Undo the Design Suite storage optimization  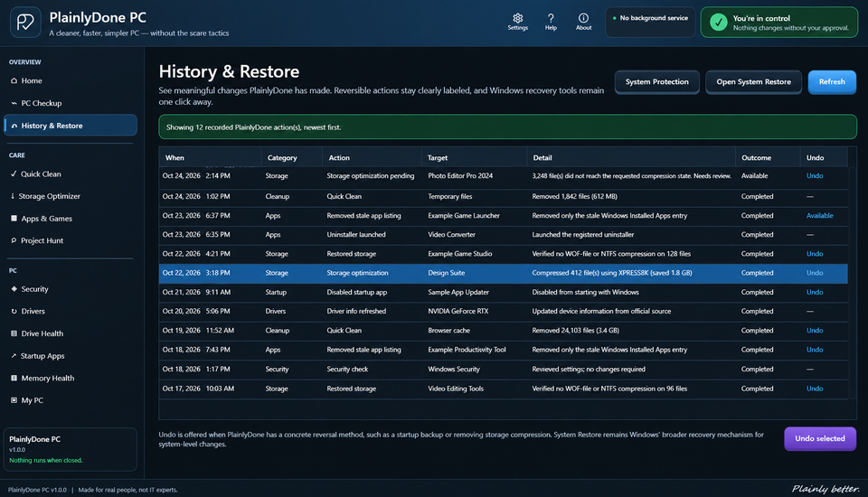[815, 273]
